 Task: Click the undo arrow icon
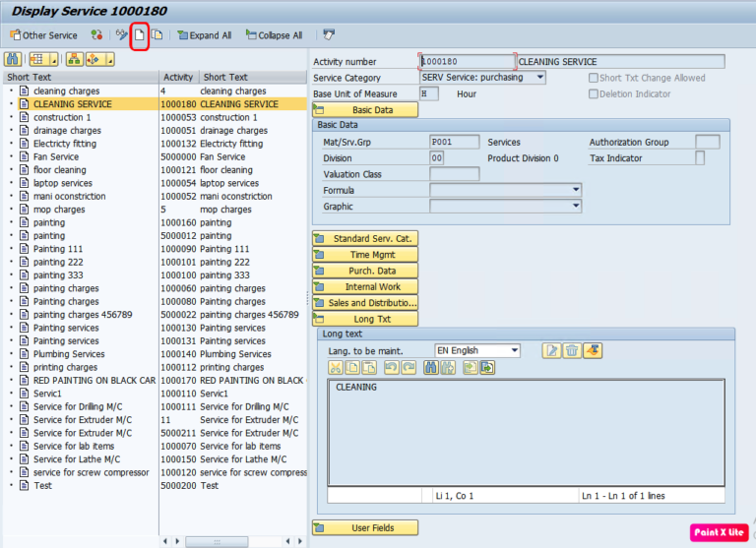pos(391,368)
